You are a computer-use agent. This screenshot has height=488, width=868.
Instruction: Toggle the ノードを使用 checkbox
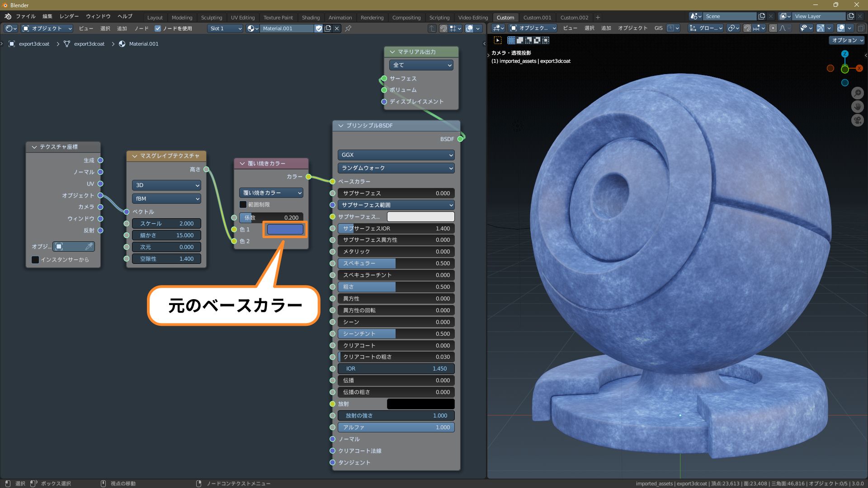158,28
